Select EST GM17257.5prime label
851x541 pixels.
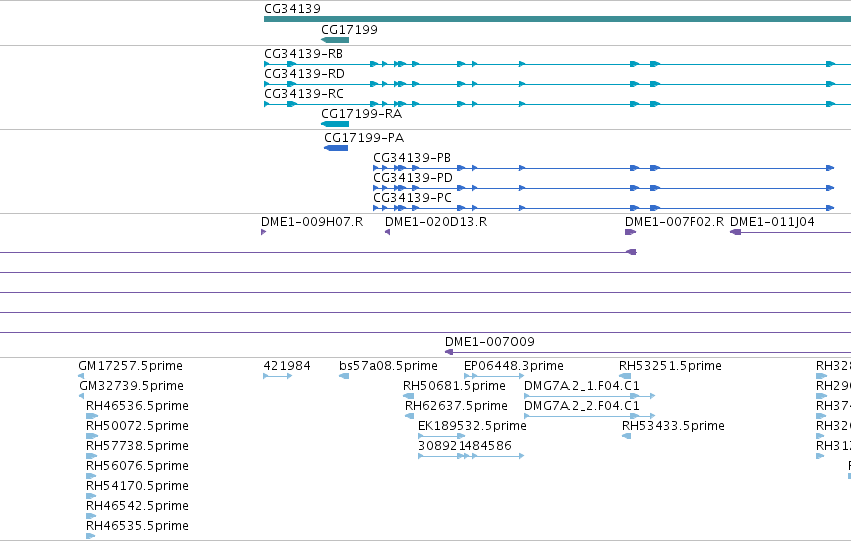click(130, 366)
